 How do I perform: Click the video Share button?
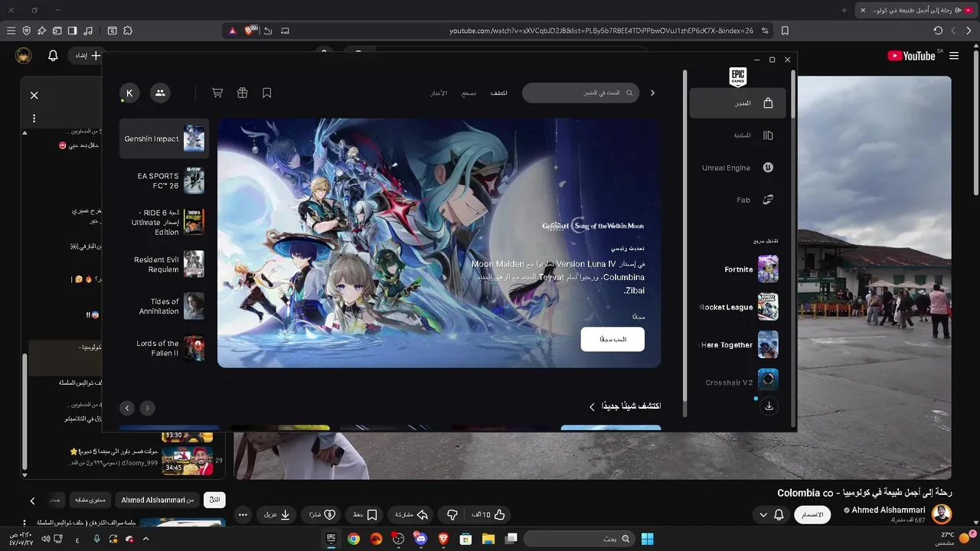point(411,515)
